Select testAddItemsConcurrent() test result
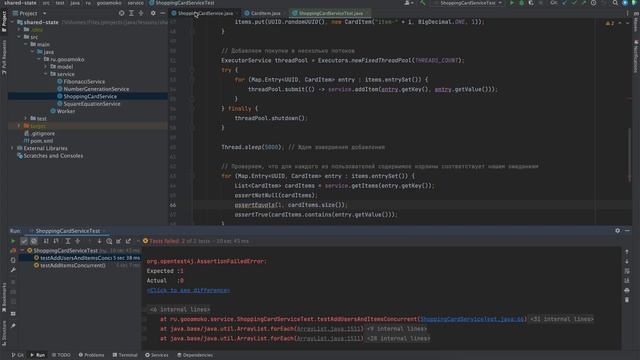 point(73,265)
